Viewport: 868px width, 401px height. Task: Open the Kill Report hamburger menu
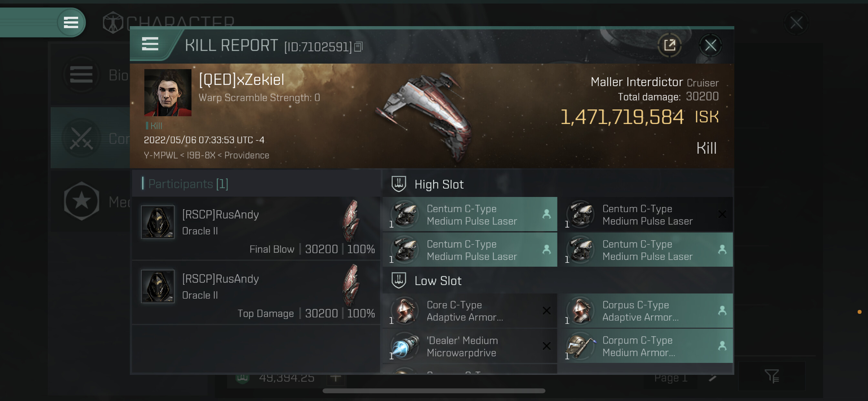pos(150,44)
